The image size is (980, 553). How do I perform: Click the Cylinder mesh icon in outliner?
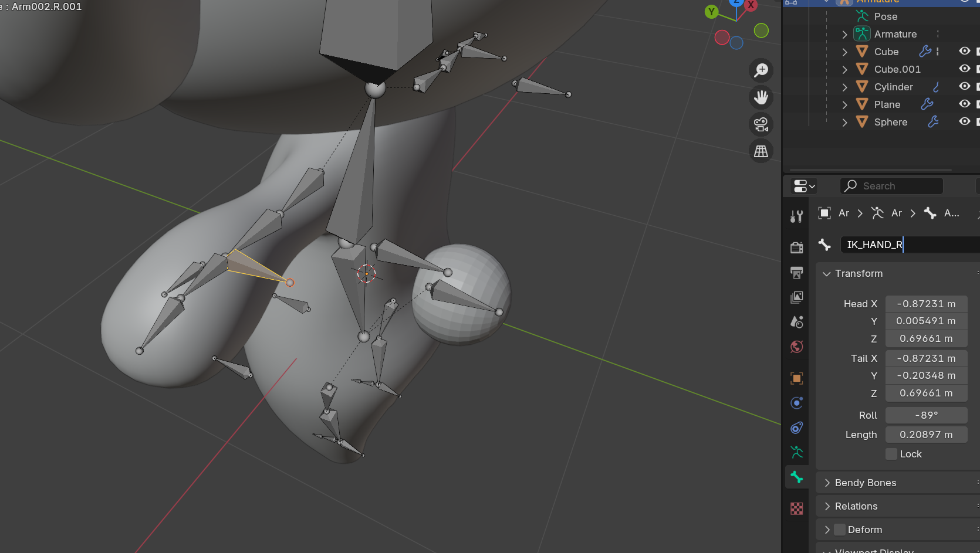pos(862,87)
